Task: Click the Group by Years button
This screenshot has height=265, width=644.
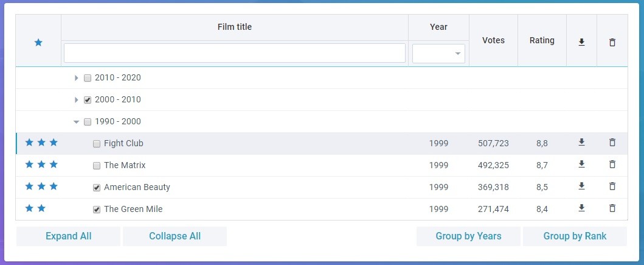Action: point(468,236)
